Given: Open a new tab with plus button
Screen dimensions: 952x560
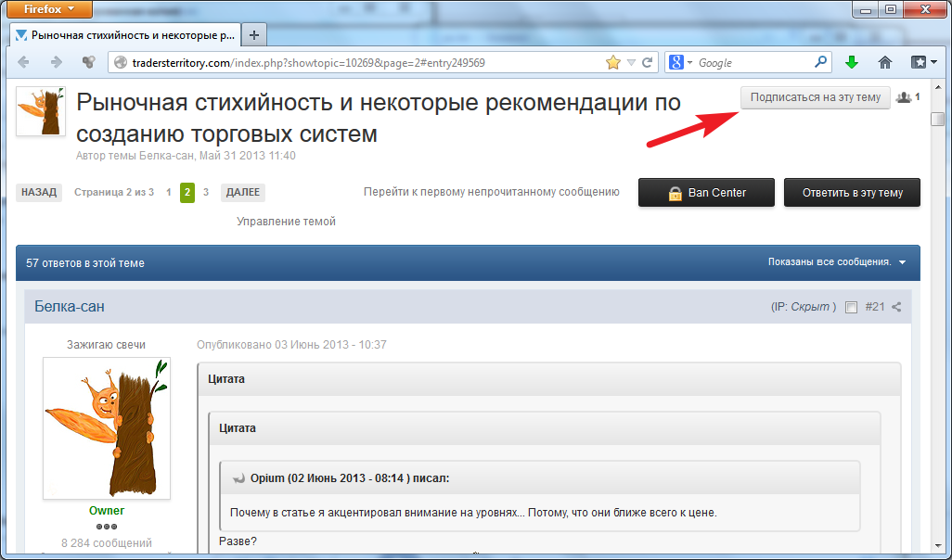Looking at the screenshot, I should coord(254,35).
